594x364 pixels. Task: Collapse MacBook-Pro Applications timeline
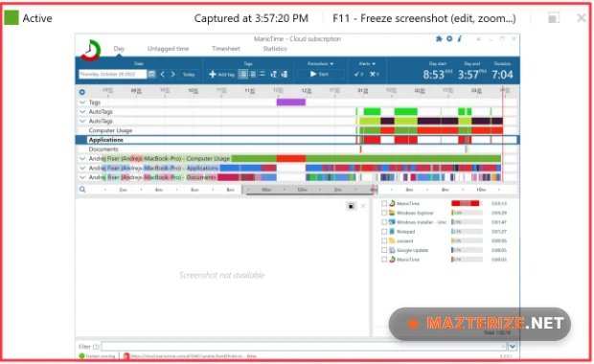click(x=82, y=168)
